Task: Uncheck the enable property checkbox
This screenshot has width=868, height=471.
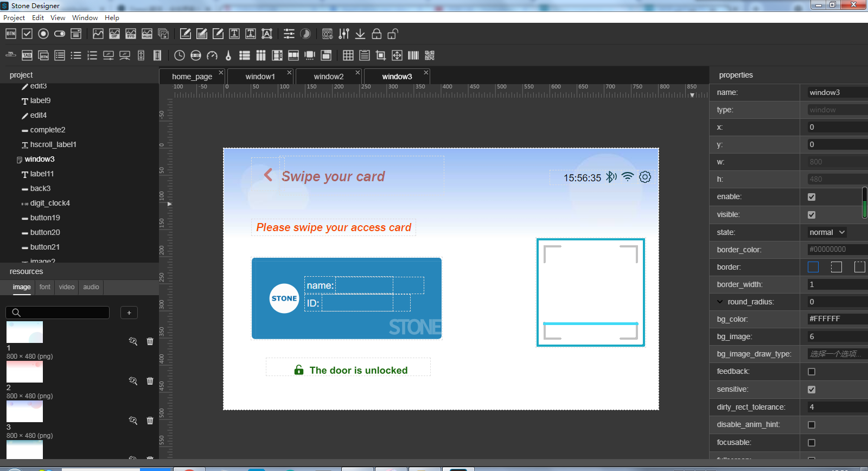Action: point(812,197)
